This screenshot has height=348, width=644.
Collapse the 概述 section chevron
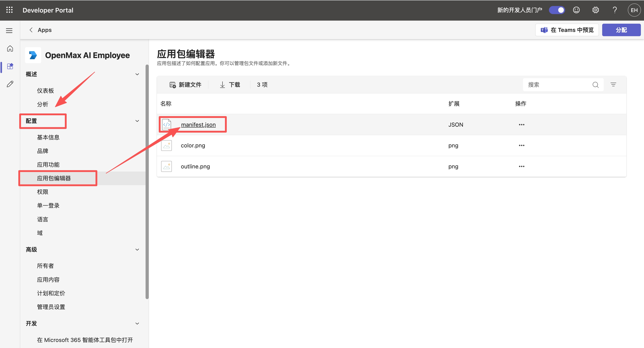[x=137, y=74]
